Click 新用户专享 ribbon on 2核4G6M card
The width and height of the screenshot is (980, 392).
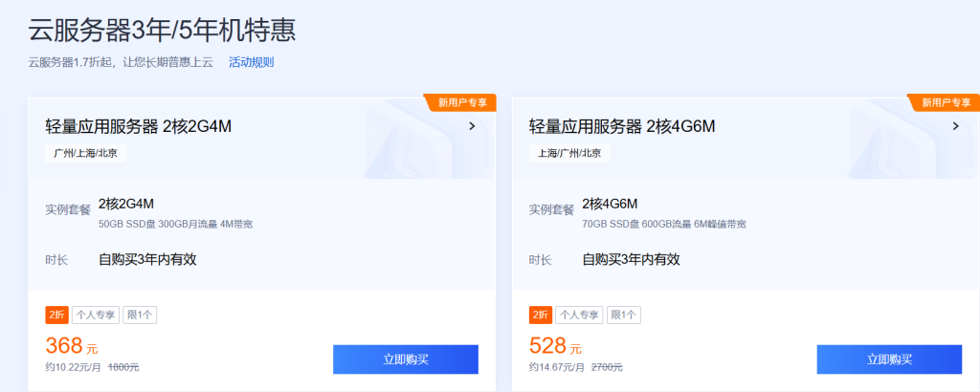(945, 102)
